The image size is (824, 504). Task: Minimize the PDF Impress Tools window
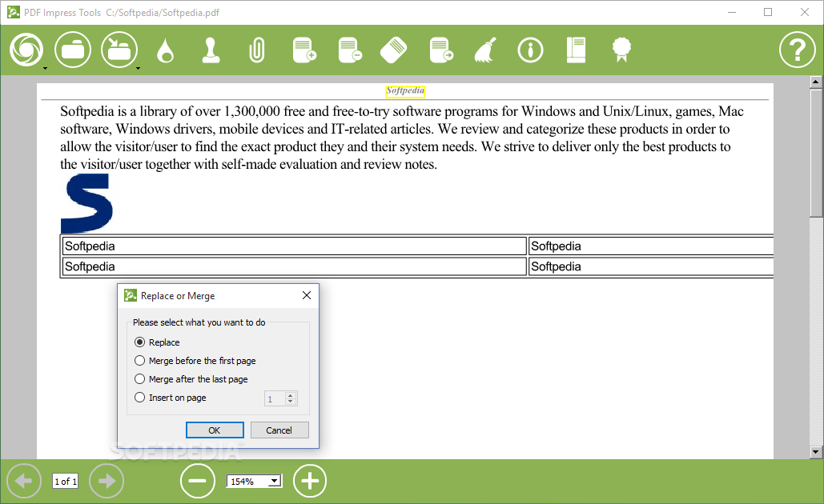[x=732, y=12]
